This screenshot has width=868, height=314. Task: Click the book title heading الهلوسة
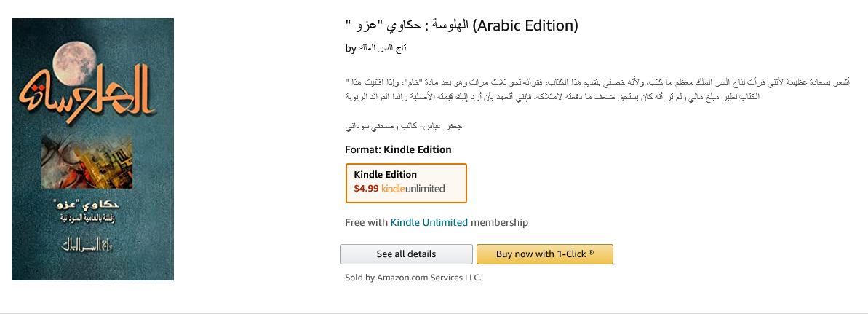(407, 26)
